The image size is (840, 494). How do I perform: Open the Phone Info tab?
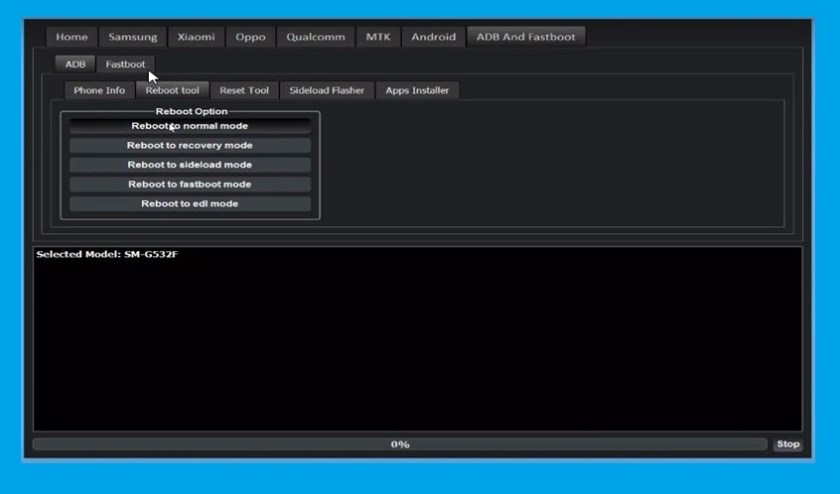[x=99, y=91]
